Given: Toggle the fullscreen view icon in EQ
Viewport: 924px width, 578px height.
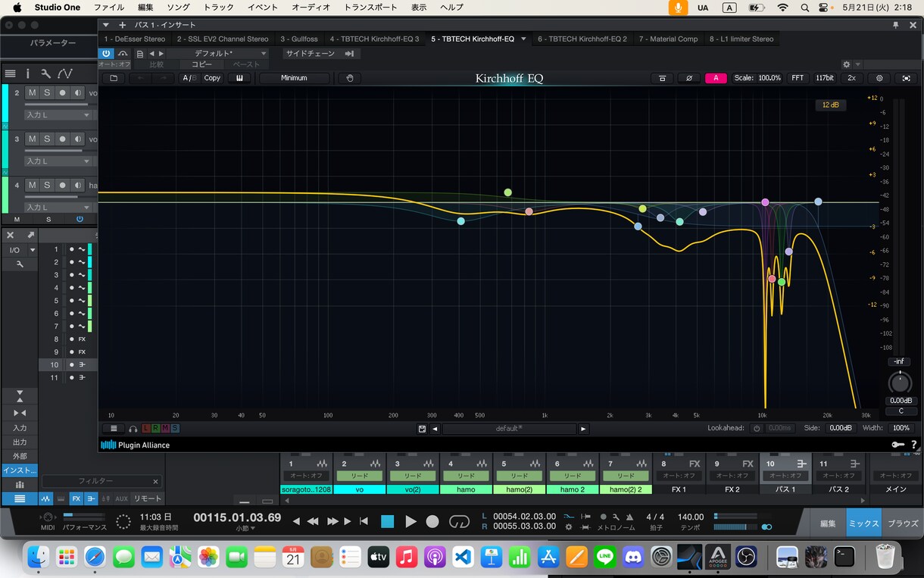Looking at the screenshot, I should (x=907, y=78).
